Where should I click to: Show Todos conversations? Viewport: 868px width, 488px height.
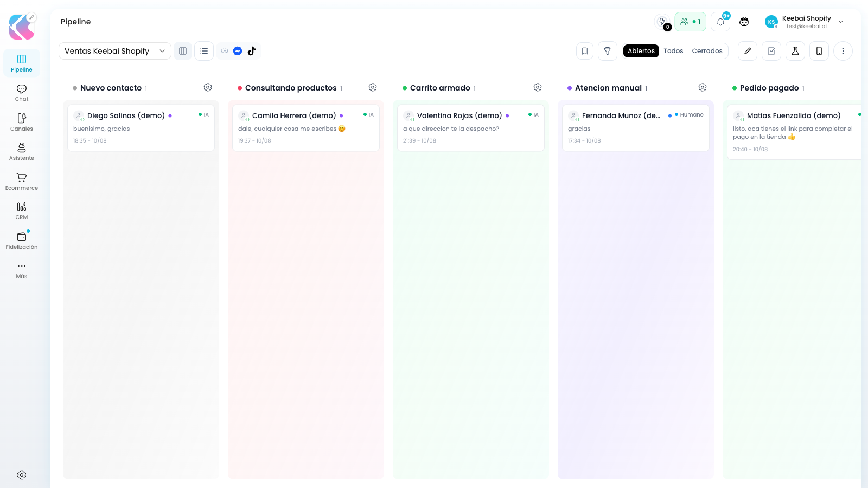[673, 51]
